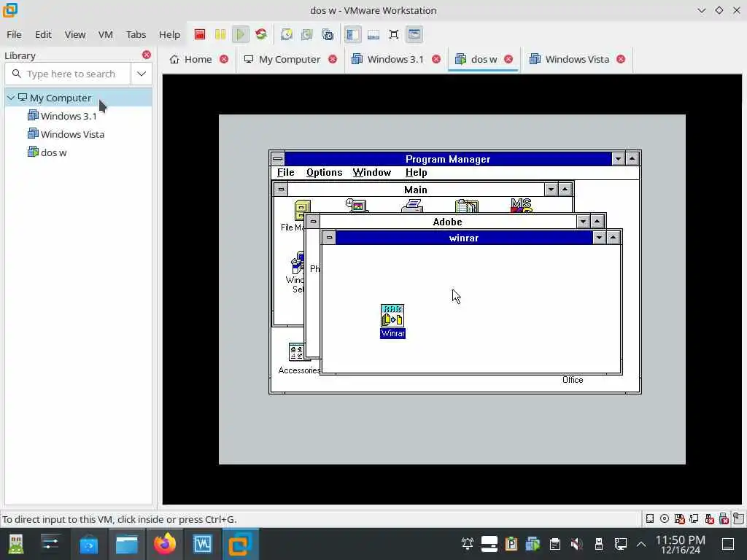
Task: Open the Main window control menu box
Action: tap(281, 189)
